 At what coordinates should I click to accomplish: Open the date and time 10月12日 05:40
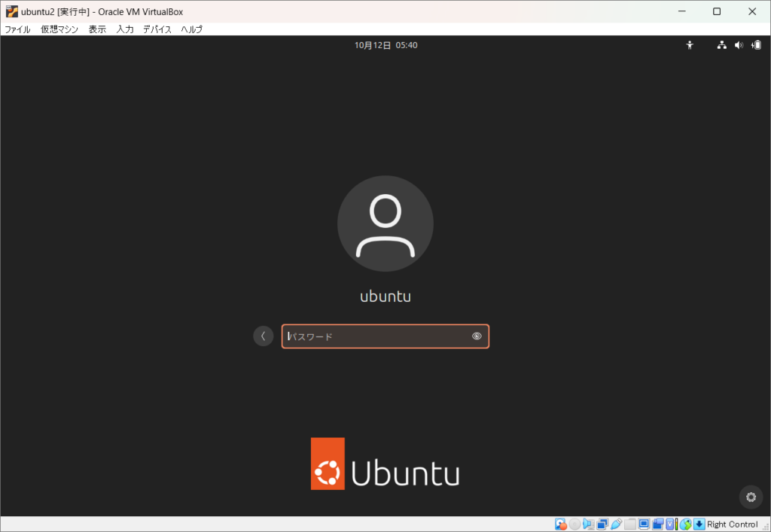tap(386, 45)
